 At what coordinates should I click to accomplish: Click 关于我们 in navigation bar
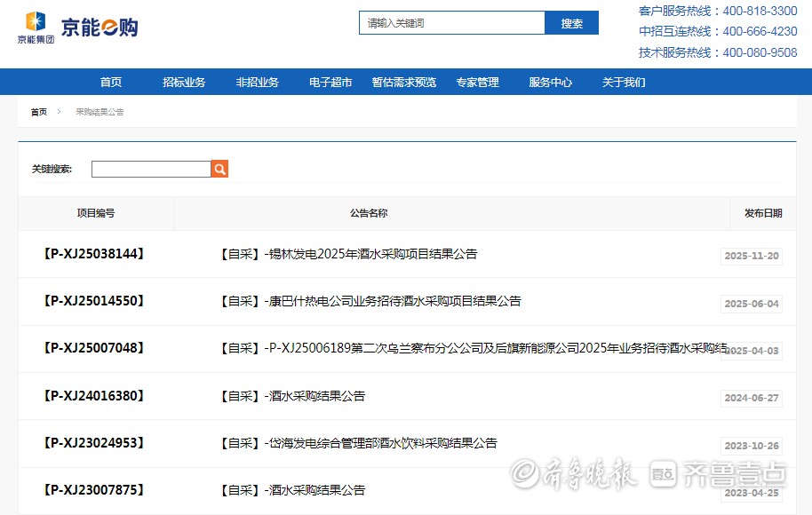[x=624, y=83]
